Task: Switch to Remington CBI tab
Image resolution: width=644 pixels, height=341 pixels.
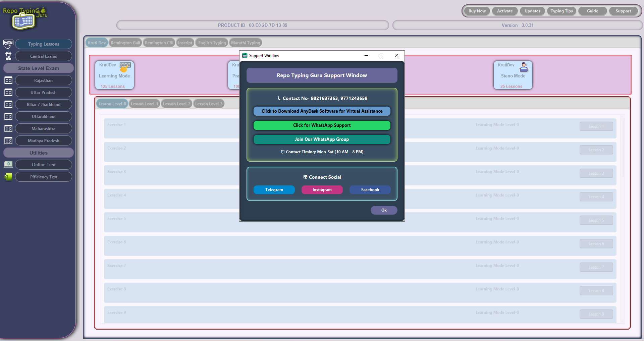Action: pyautogui.click(x=159, y=43)
